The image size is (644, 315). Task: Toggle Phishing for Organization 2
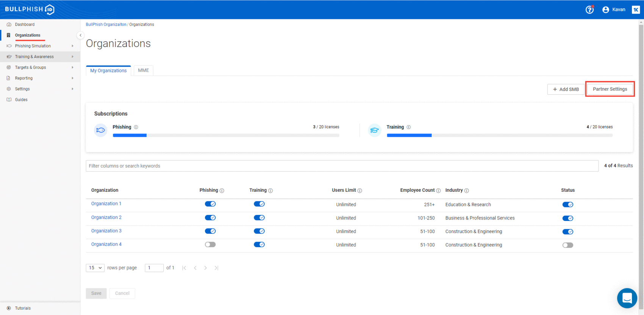[210, 218]
